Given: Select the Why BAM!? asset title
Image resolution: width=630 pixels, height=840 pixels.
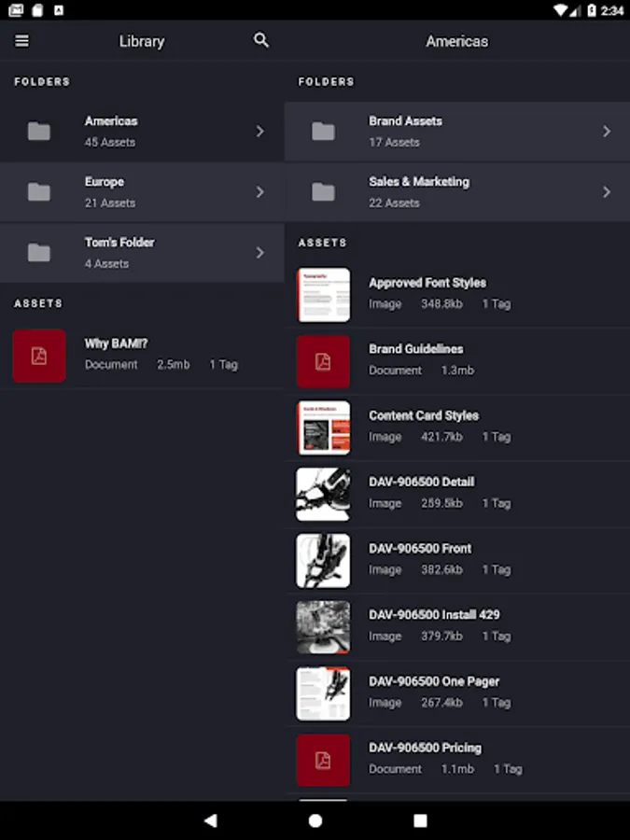Looking at the screenshot, I should click(116, 343).
